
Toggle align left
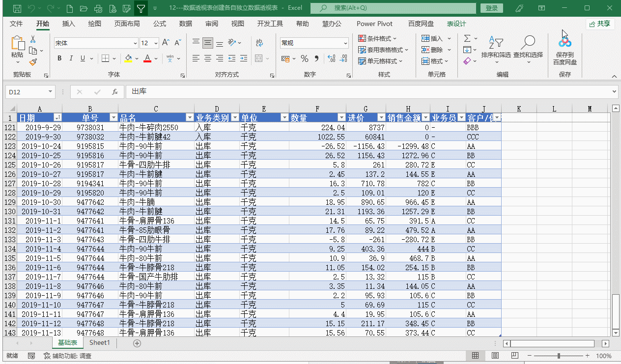(x=196, y=58)
